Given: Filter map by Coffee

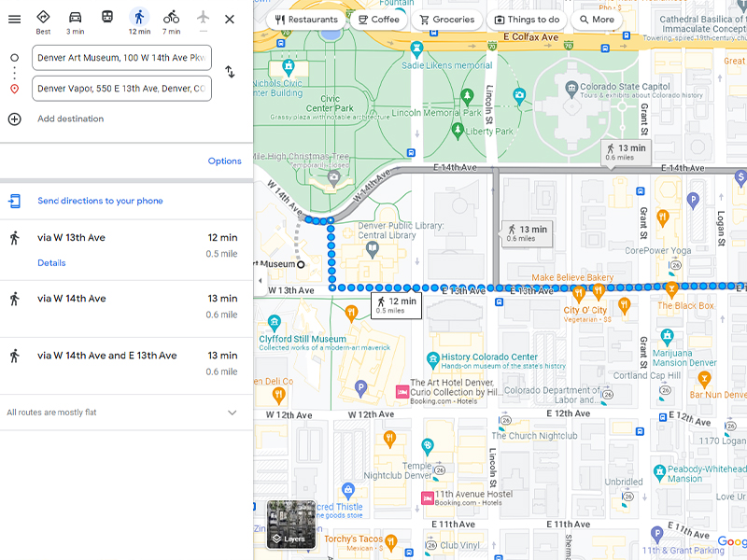Looking at the screenshot, I should [378, 20].
